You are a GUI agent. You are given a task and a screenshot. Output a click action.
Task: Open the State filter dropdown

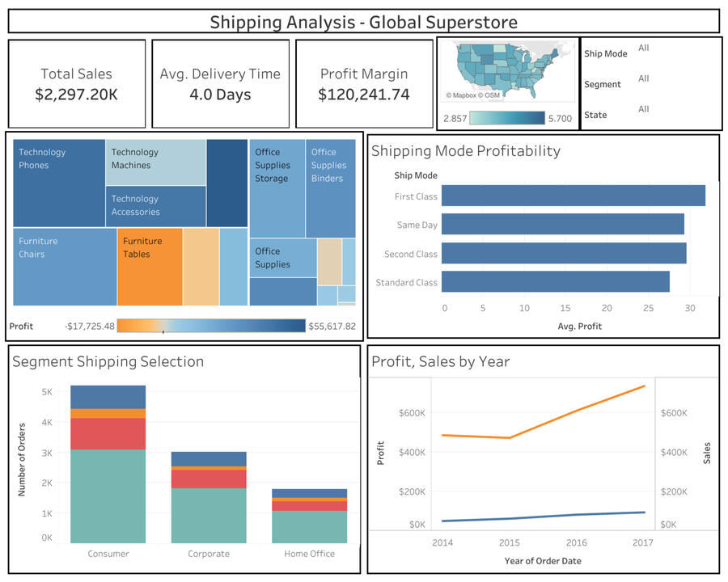pyautogui.click(x=644, y=109)
